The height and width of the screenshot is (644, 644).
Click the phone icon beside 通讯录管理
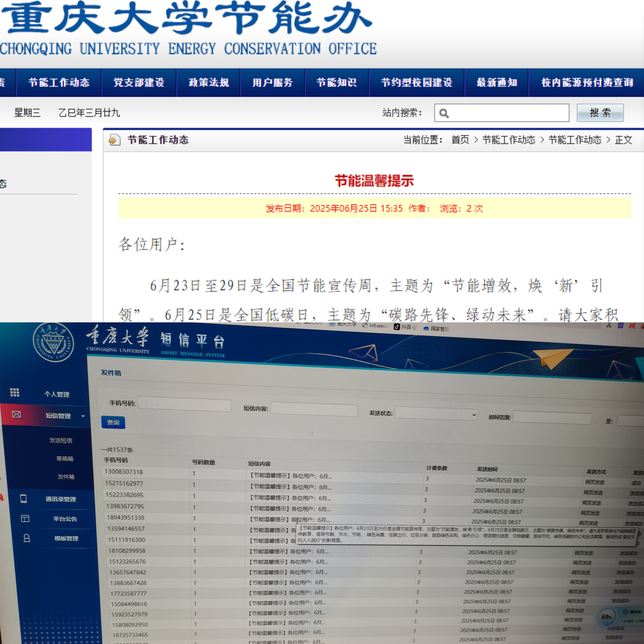point(23,499)
